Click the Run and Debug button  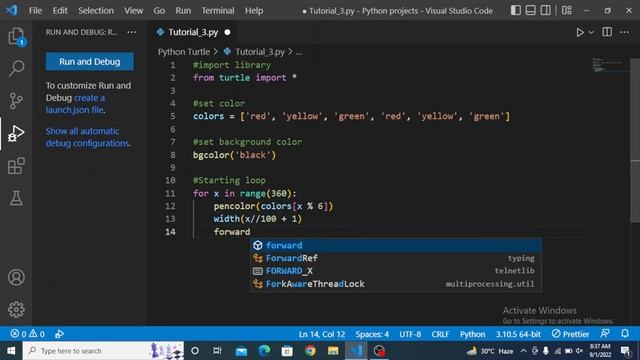pyautogui.click(x=89, y=62)
